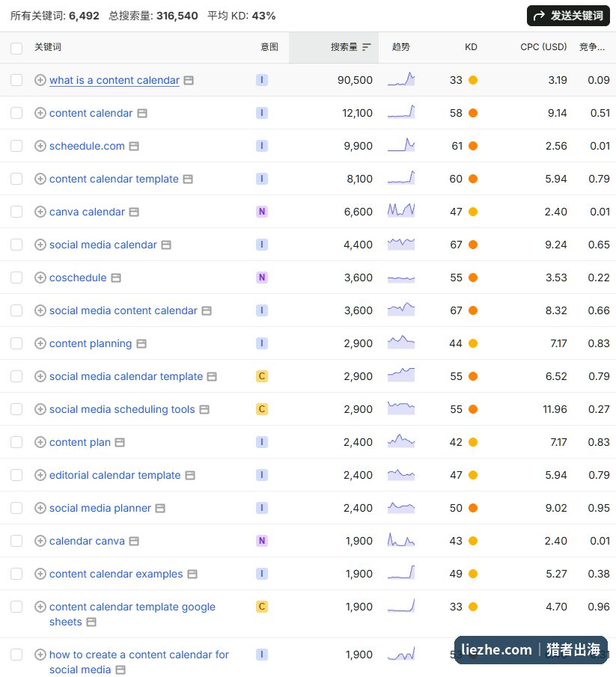Open 'content calendar examples' keyword link
This screenshot has width=616, height=677.
(116, 574)
